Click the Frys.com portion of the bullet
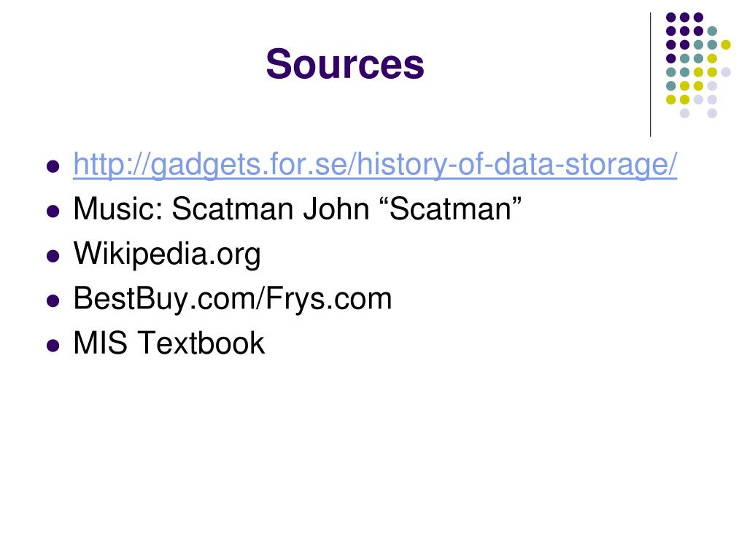747x560 pixels. (329, 298)
